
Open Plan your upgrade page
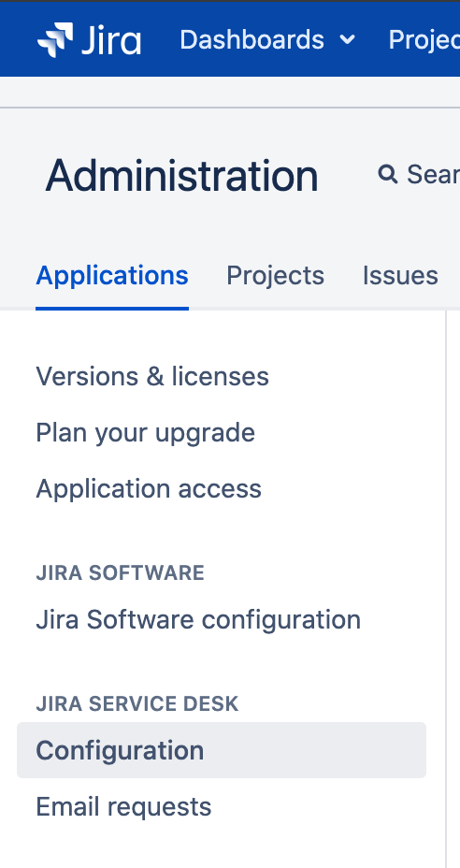146,433
